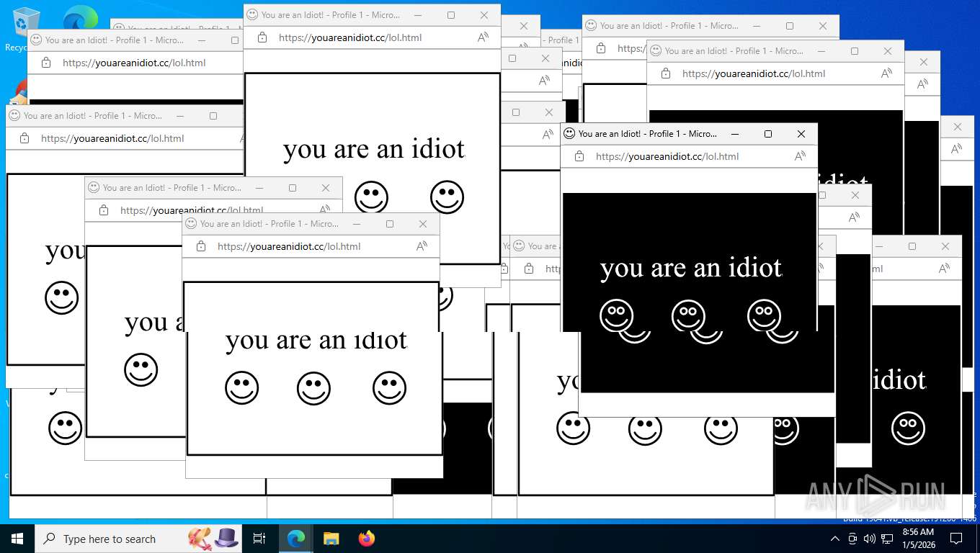Image resolution: width=980 pixels, height=553 pixels.
Task: Click Read aloud icon in top-right black-page window
Action: tap(886, 73)
